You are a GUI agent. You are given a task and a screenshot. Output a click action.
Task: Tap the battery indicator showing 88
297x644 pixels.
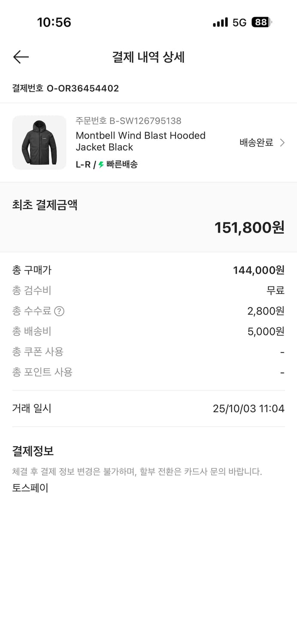(x=261, y=22)
